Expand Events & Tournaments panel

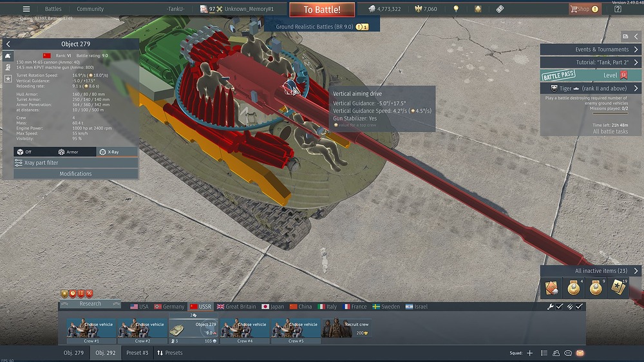tap(590, 50)
